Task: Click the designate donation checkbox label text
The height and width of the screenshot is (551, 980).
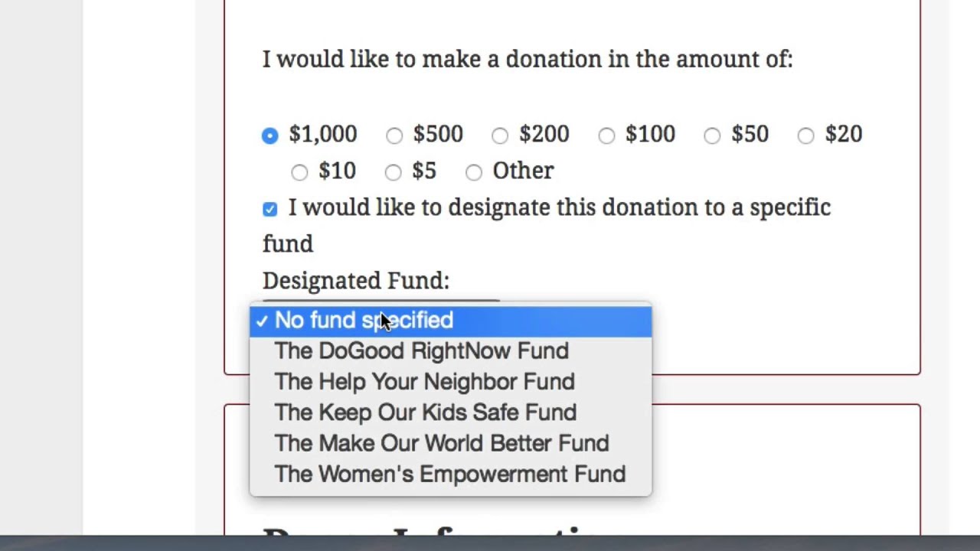Action: click(x=547, y=226)
